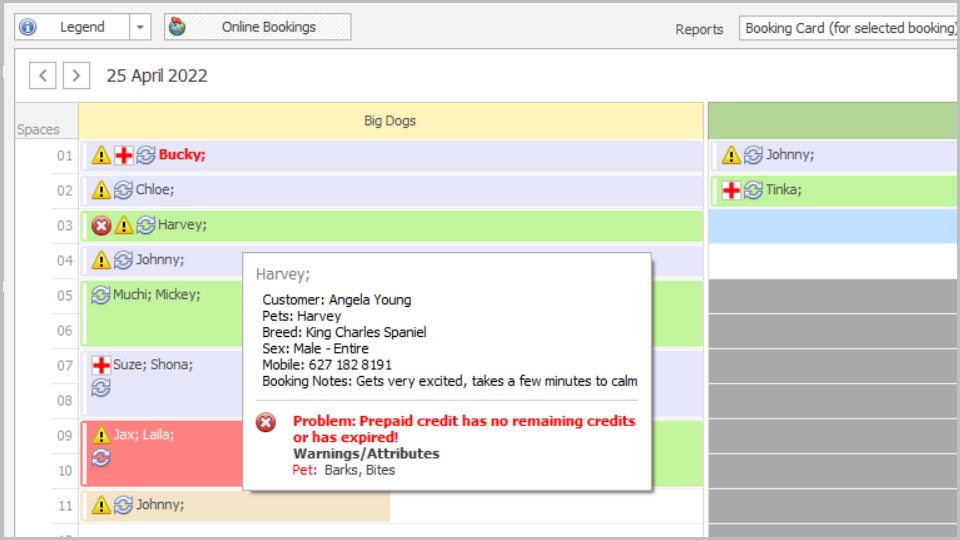Select the Muchi; Mickey booking
This screenshot has width=960, height=540.
point(157,294)
